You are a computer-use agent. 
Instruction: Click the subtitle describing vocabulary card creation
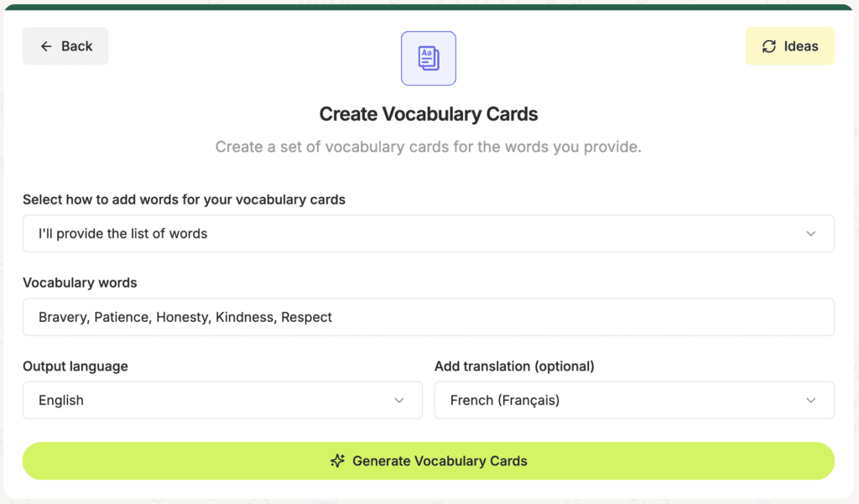[429, 147]
